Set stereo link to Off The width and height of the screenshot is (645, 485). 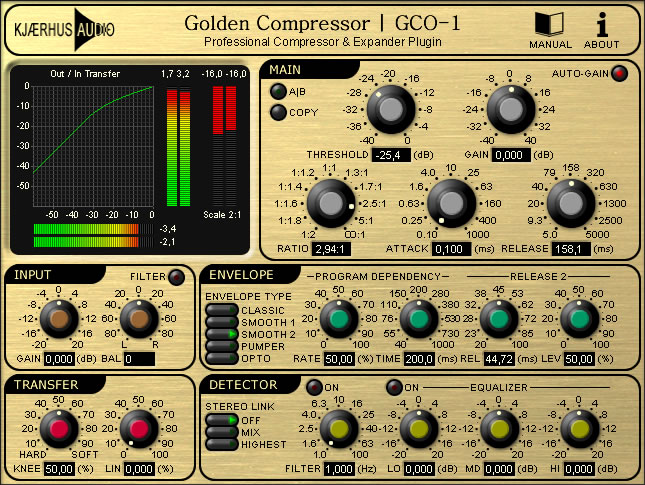tap(221, 420)
